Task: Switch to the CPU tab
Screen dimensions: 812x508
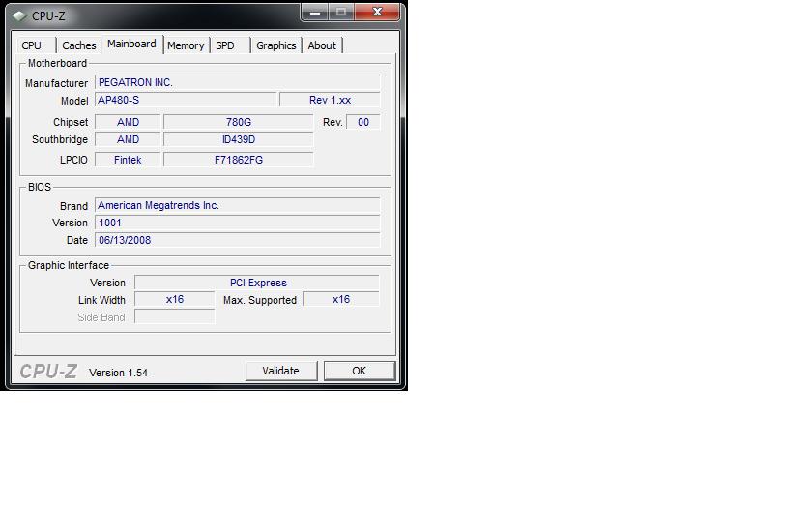Action: coord(35,45)
